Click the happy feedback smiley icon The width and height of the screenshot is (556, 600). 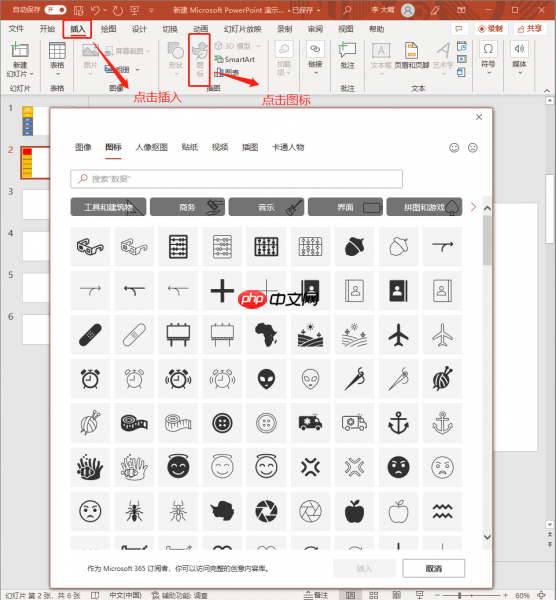click(454, 148)
